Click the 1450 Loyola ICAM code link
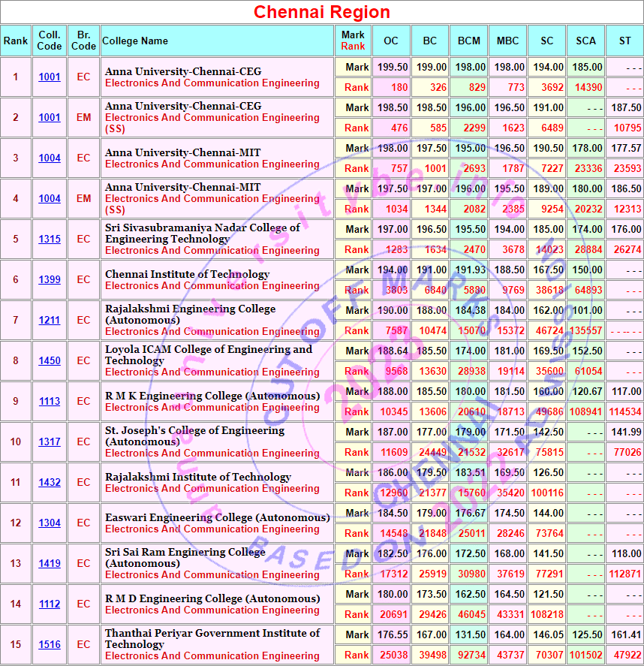This screenshot has width=644, height=666. [50, 361]
